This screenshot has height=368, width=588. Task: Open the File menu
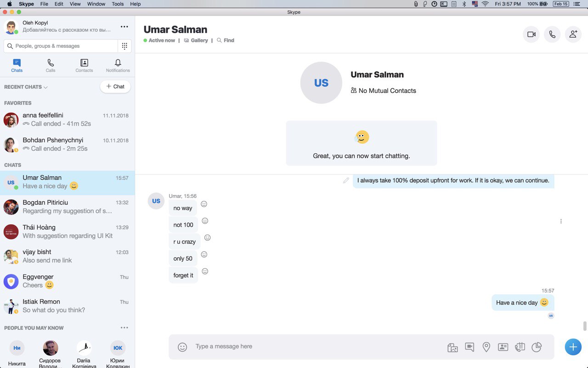(x=44, y=4)
